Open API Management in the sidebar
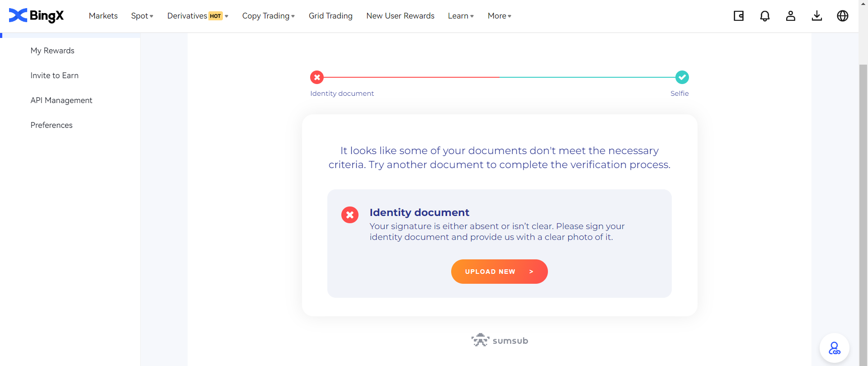This screenshot has width=868, height=366. point(61,100)
